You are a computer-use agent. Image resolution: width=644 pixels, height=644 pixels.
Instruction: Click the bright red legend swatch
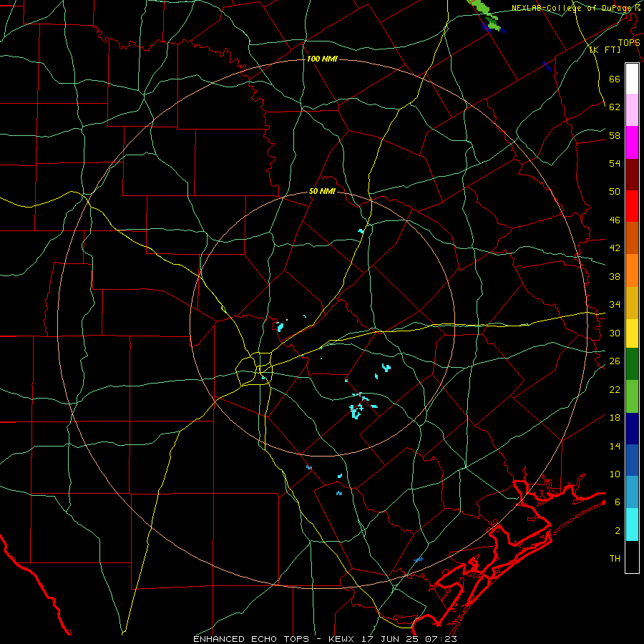point(632,206)
